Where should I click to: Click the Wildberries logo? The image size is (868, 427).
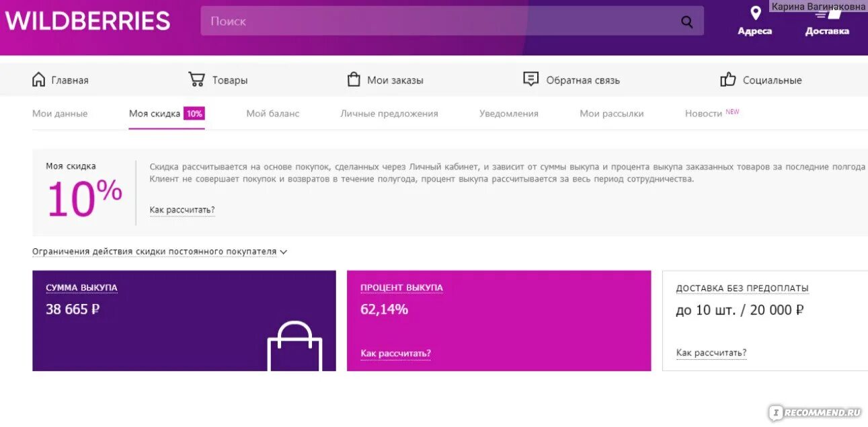click(88, 21)
